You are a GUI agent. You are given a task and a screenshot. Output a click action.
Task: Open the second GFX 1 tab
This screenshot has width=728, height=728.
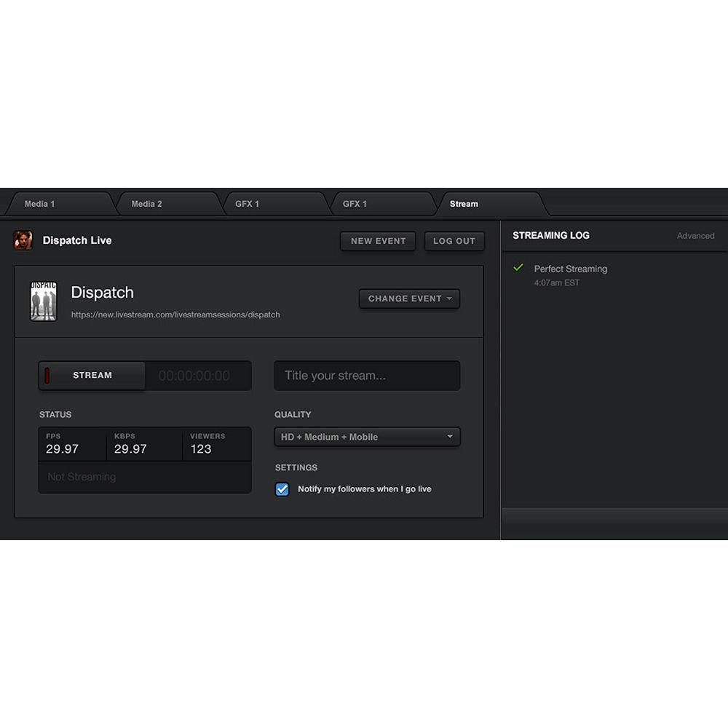pyautogui.click(x=355, y=204)
